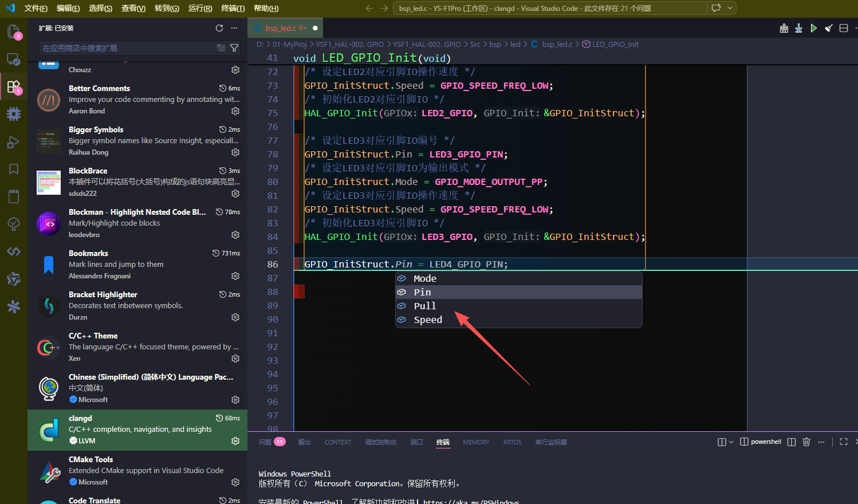Open the extension filter funnel
Viewport: 858px width, 504px height.
tap(234, 48)
